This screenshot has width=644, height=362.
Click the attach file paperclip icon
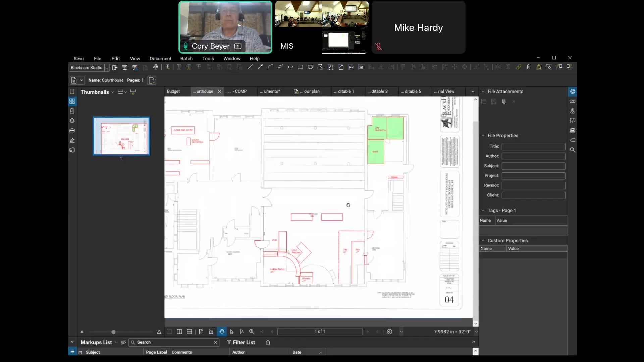(x=504, y=102)
